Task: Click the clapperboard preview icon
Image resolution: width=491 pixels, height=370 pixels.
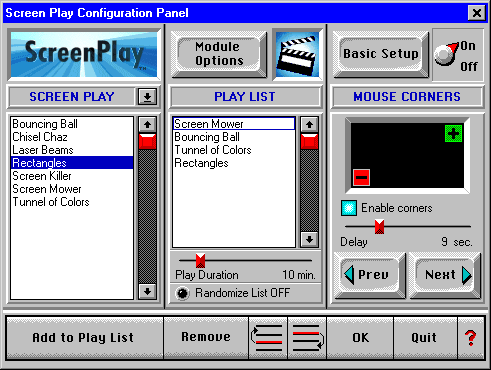Action: [297, 55]
